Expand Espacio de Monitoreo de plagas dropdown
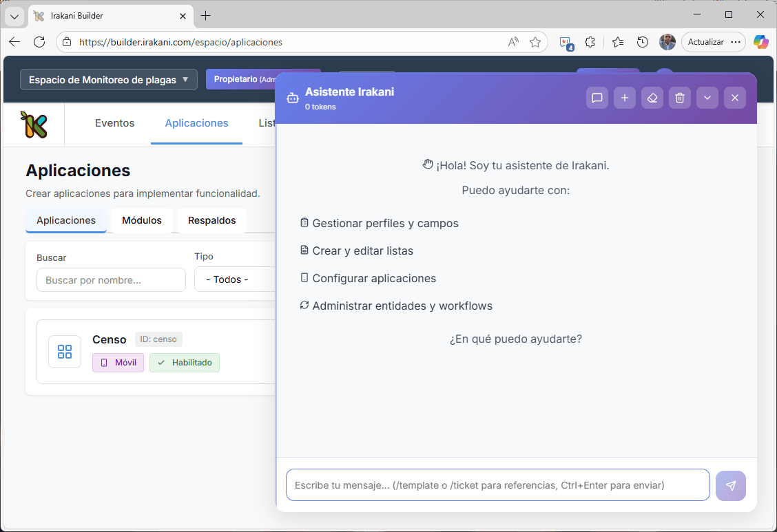This screenshot has height=532, width=777. pos(109,80)
